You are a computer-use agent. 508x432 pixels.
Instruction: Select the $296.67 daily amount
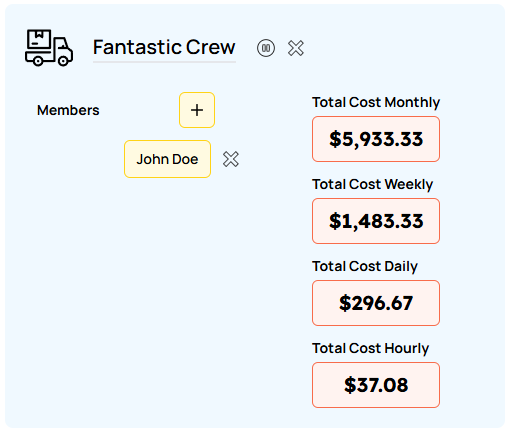pos(376,303)
